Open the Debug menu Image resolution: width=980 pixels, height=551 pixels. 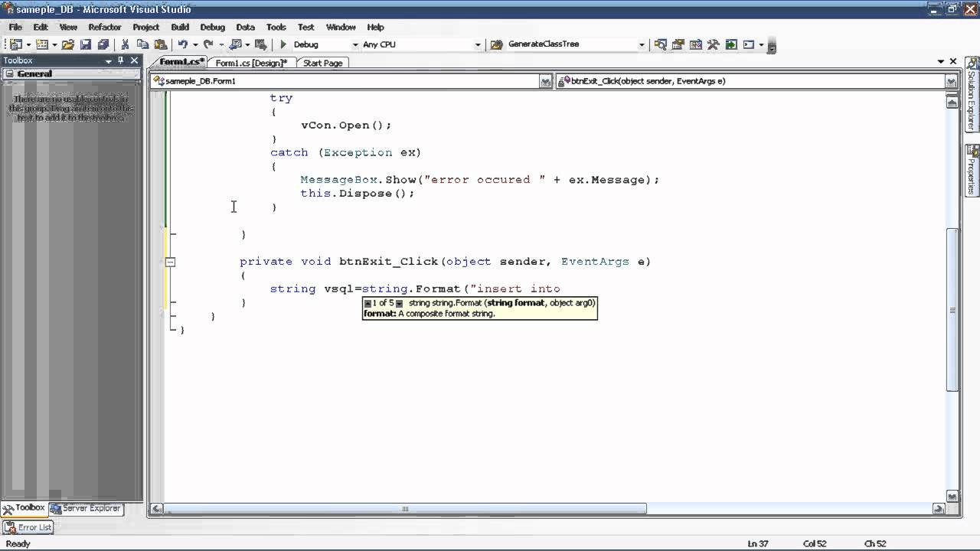click(213, 27)
